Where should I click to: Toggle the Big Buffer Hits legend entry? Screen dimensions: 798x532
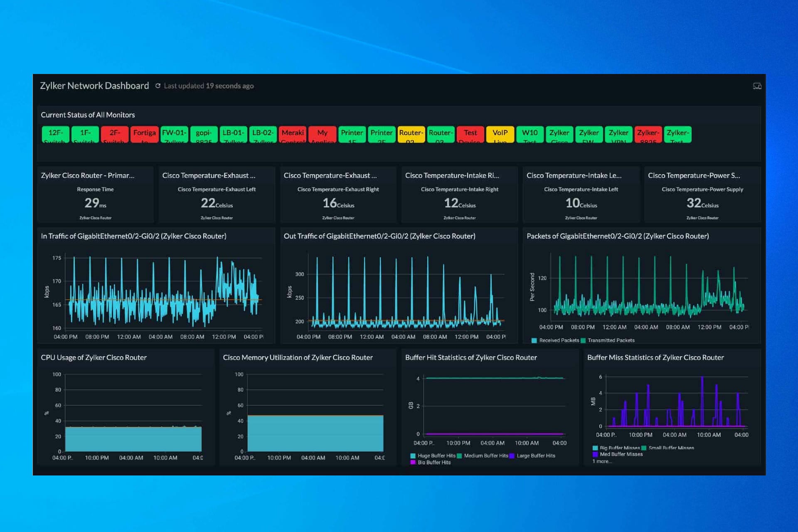[x=433, y=463]
